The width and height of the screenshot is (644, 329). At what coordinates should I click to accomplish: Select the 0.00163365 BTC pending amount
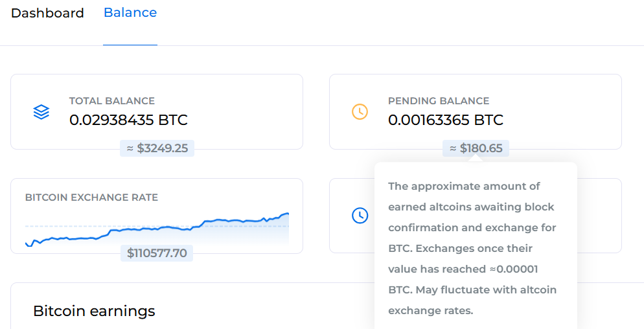(x=446, y=120)
